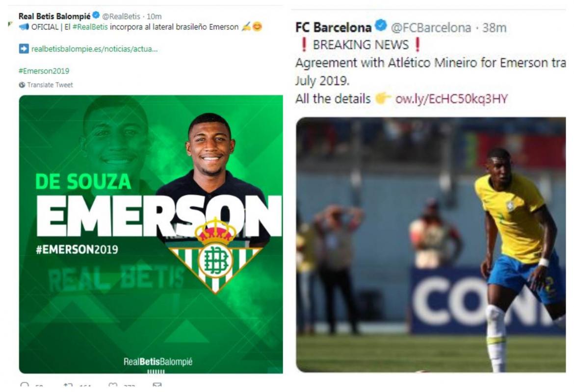Open the #RealBetis hashtag
Image resolution: width=574 pixels, height=392 pixels.
point(90,27)
